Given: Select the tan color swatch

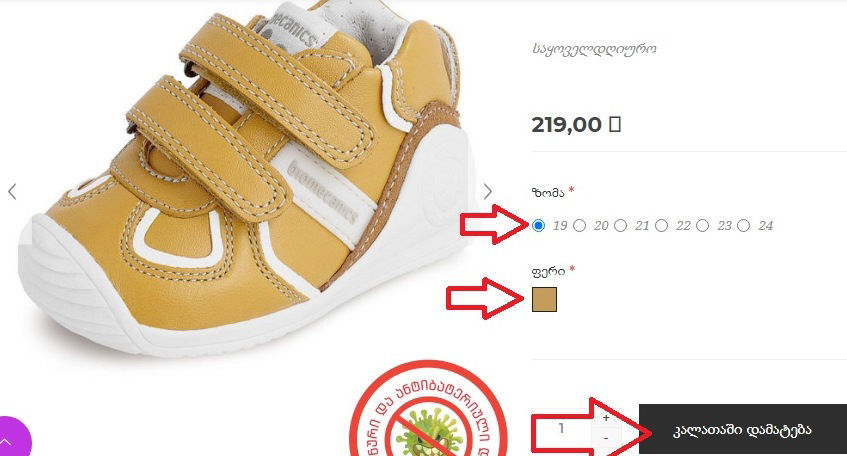Looking at the screenshot, I should (544, 299).
